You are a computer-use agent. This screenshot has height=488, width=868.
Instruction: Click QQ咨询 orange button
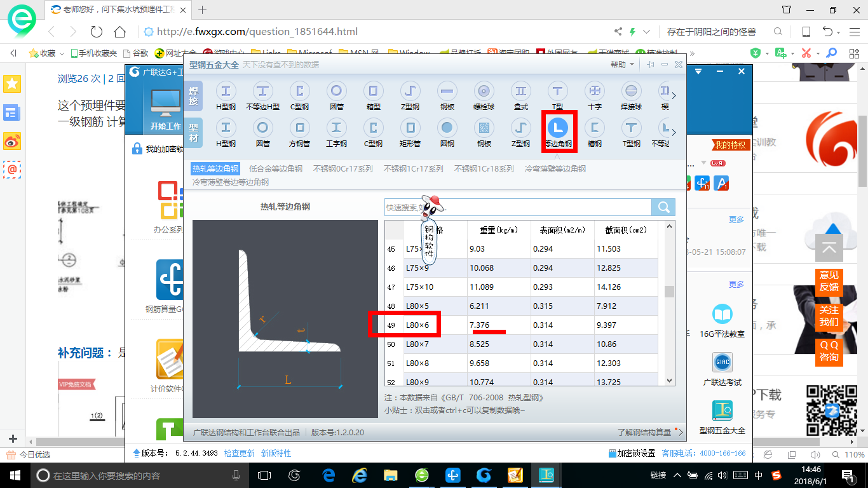pos(829,351)
